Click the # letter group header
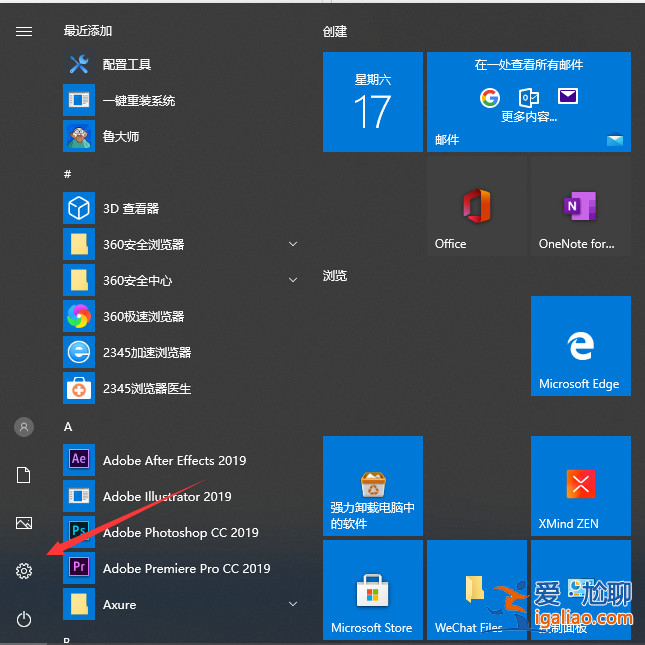Screen dimensions: 645x645 67,174
